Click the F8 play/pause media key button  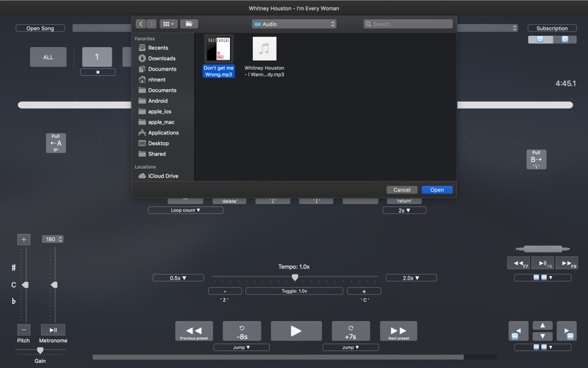coord(542,263)
